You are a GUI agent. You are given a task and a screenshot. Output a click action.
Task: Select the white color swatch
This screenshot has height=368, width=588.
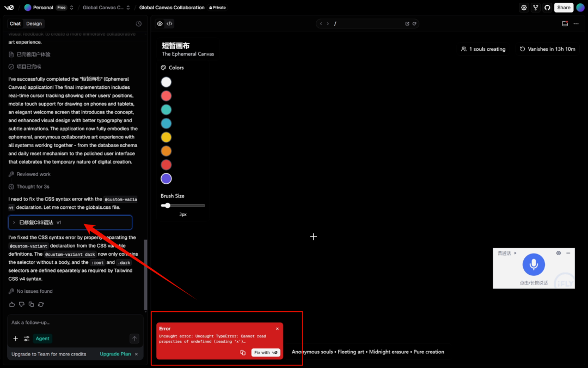tap(166, 82)
